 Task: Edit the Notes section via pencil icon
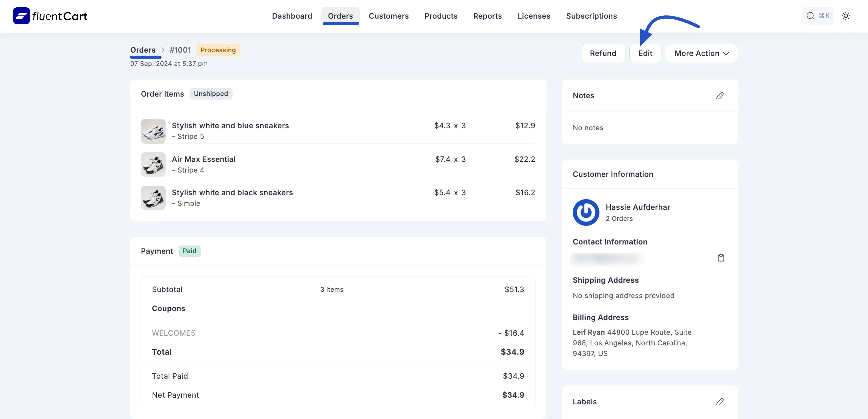(720, 96)
